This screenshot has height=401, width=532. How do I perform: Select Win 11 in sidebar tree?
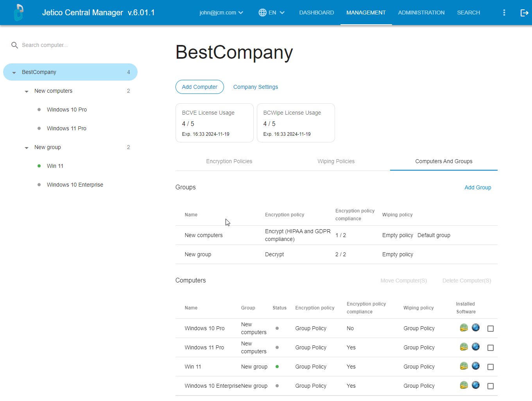click(55, 166)
